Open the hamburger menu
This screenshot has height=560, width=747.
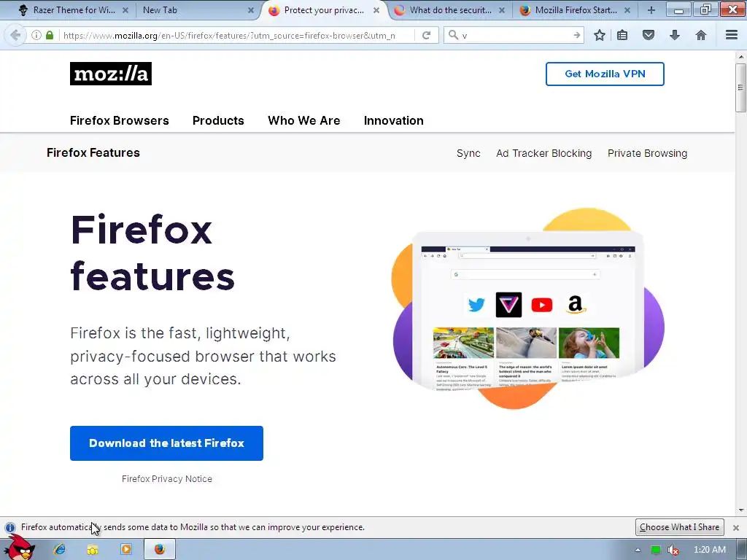[731, 35]
